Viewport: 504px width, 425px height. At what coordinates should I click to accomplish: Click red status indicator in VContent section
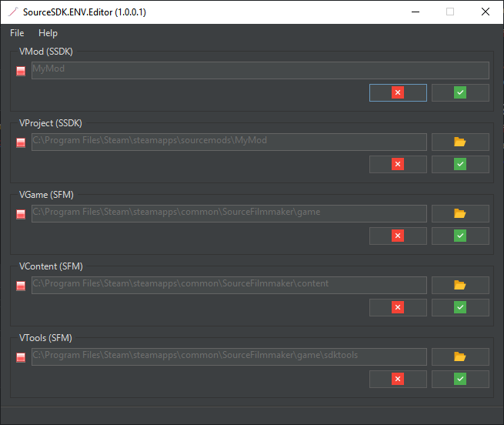click(21, 286)
